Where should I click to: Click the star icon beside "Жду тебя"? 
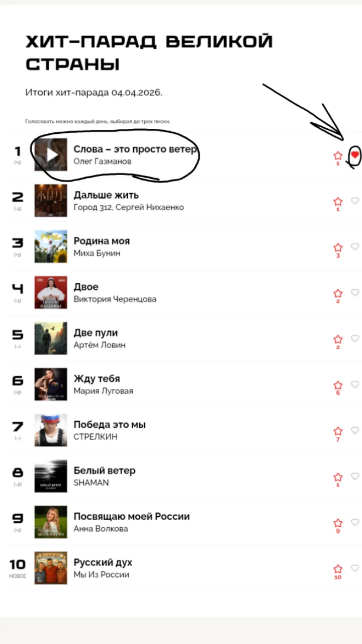(338, 385)
